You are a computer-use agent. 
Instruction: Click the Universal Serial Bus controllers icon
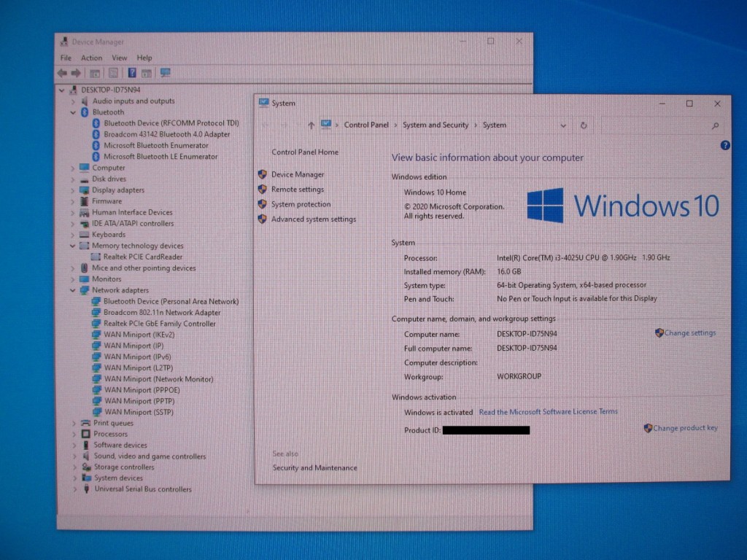(86, 489)
